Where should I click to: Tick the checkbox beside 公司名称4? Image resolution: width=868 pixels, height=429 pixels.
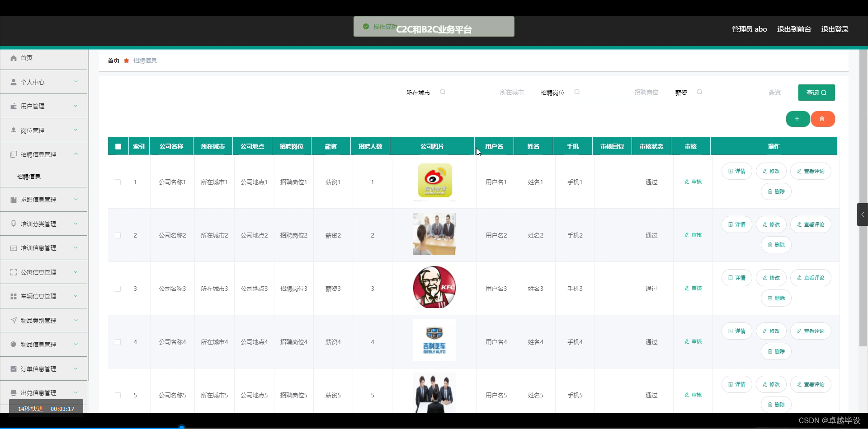pyautogui.click(x=118, y=342)
